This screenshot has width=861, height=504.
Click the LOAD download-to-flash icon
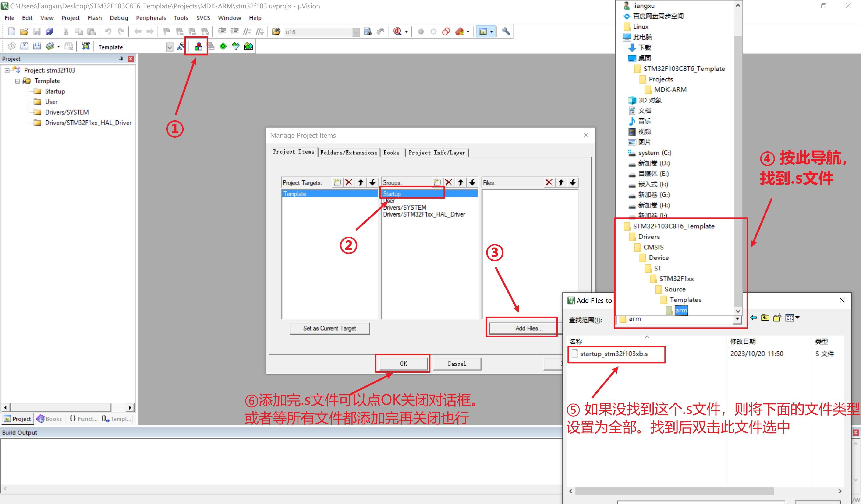(x=85, y=46)
